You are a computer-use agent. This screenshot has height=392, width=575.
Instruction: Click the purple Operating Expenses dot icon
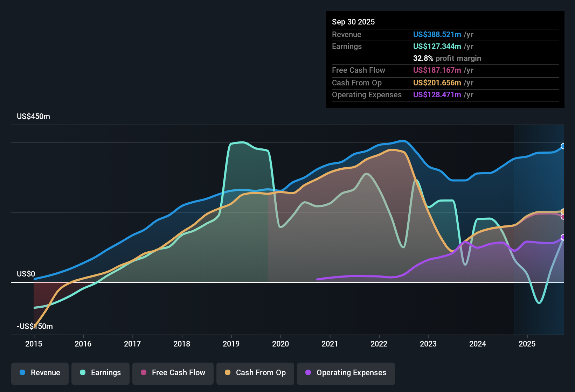click(308, 373)
